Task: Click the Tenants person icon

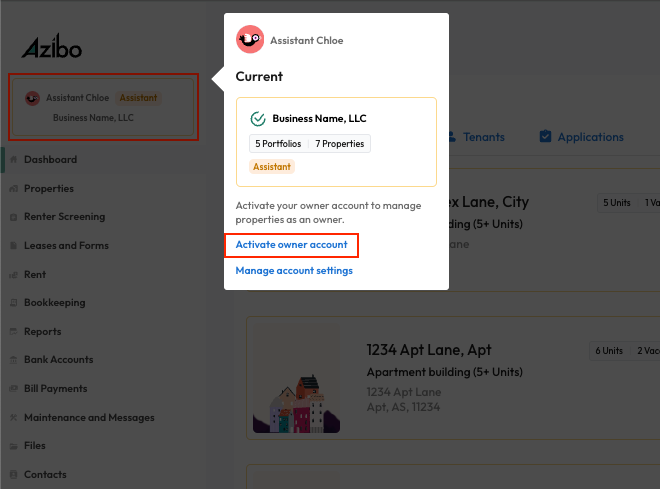Action: pyautogui.click(x=452, y=137)
